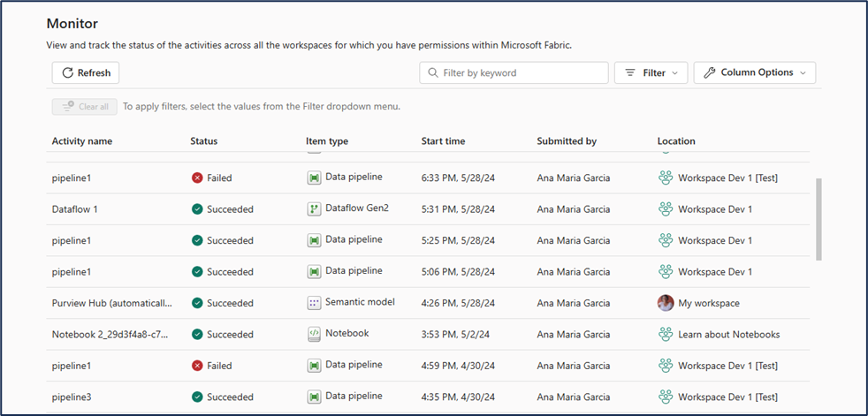Click the Column Options chevron arrow
Screen dimensions: 868x416
coord(803,73)
